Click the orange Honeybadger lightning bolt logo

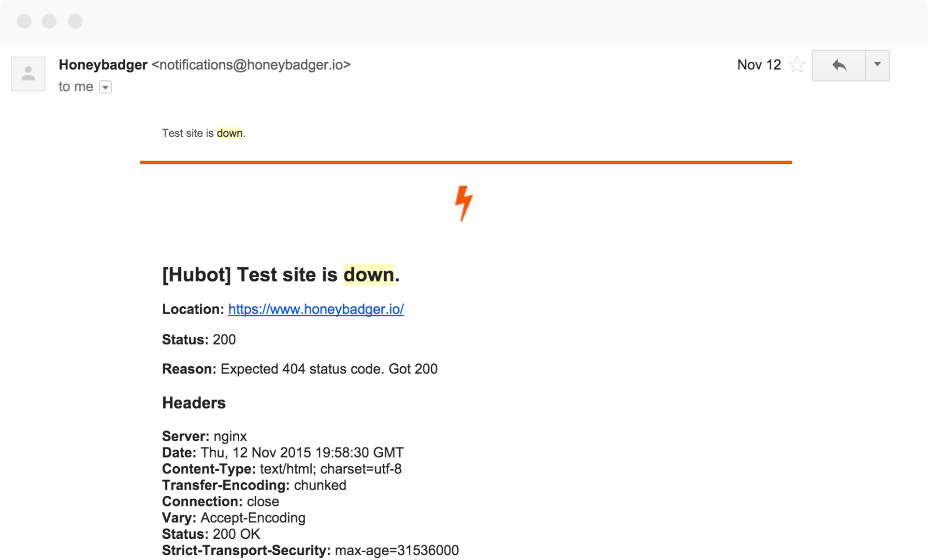click(x=464, y=203)
